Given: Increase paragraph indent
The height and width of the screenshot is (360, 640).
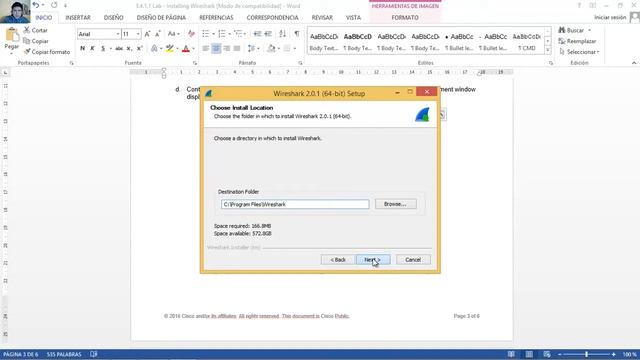Looking at the screenshot, I should 268,34.
